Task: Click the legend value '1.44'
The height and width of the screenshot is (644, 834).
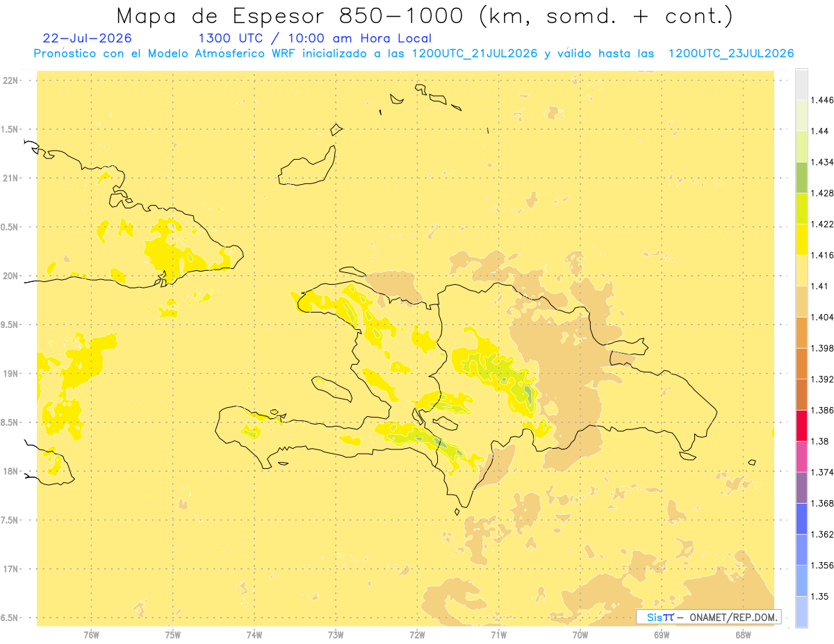Action: 820,131
